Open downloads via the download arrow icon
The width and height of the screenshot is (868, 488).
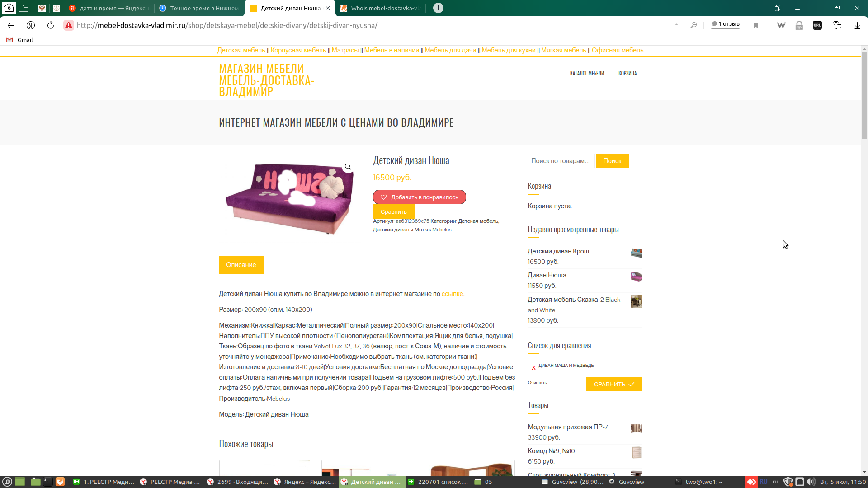pyautogui.click(x=857, y=25)
